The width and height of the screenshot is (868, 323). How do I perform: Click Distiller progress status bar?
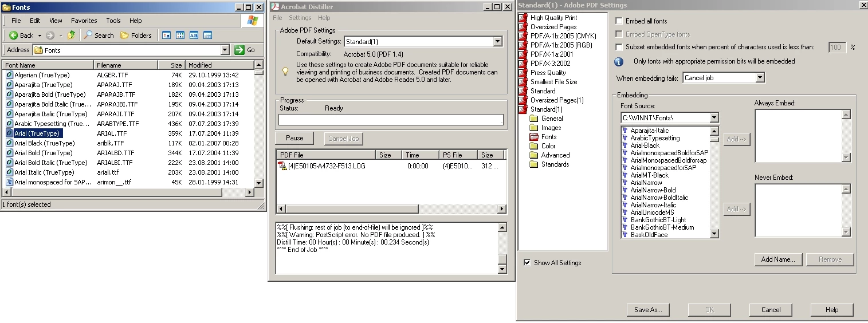[x=391, y=120]
